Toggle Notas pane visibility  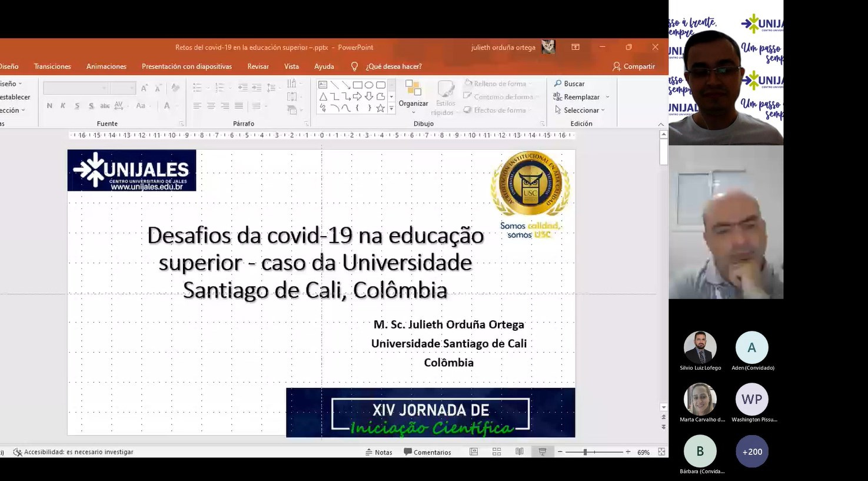[x=378, y=452]
